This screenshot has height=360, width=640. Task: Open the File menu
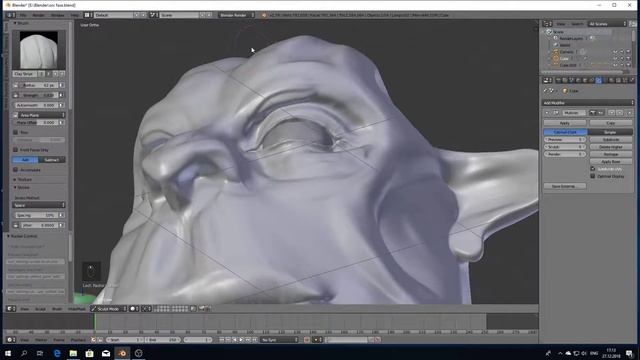[23, 15]
